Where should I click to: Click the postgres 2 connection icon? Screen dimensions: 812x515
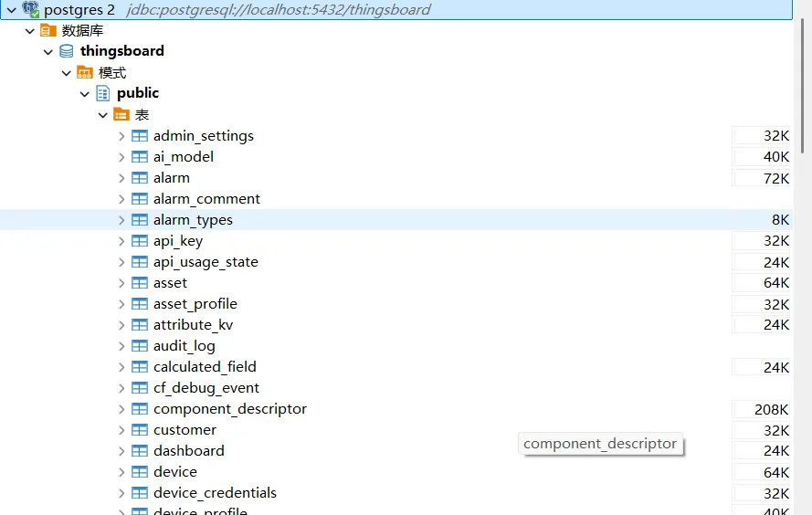30,9
